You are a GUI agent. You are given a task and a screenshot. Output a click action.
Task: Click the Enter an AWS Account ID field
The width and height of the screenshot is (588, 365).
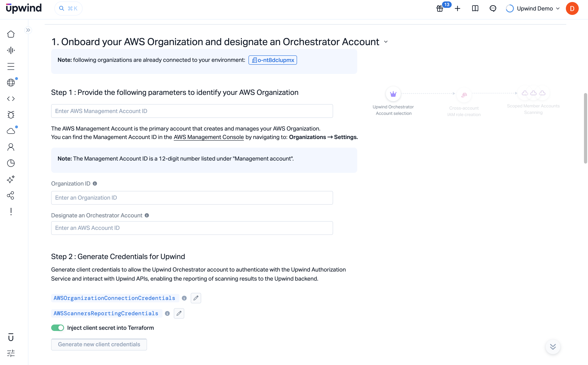click(x=192, y=228)
